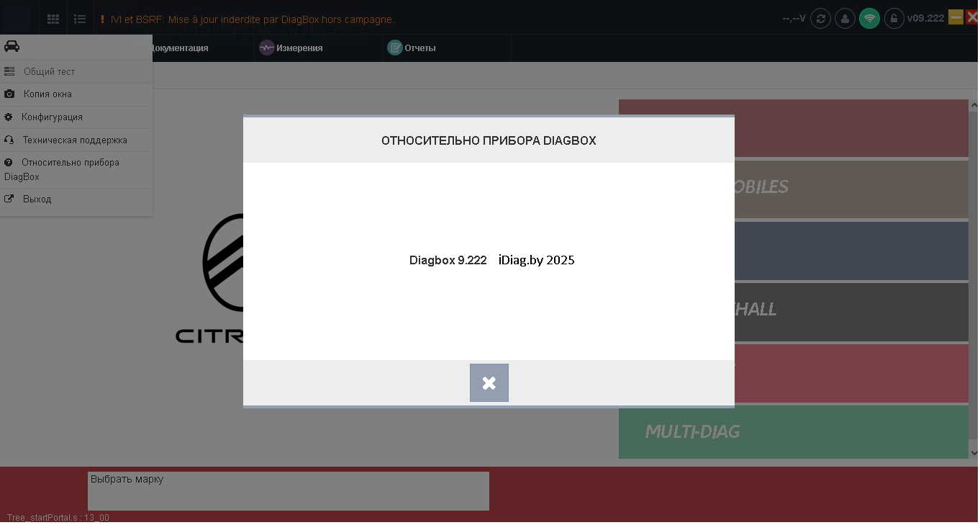
Task: Click the user profile icon
Action: click(845, 19)
